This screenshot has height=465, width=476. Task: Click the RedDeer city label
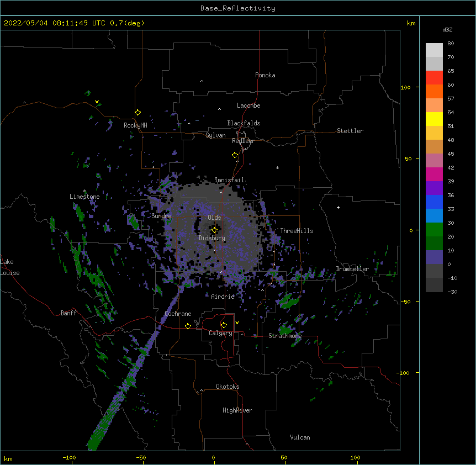(243, 141)
